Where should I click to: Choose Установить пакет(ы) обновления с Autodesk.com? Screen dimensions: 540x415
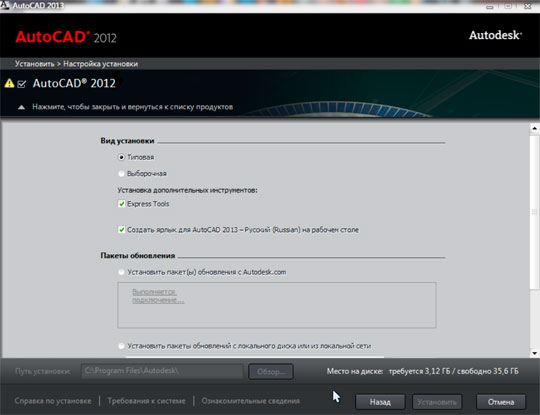(x=121, y=272)
